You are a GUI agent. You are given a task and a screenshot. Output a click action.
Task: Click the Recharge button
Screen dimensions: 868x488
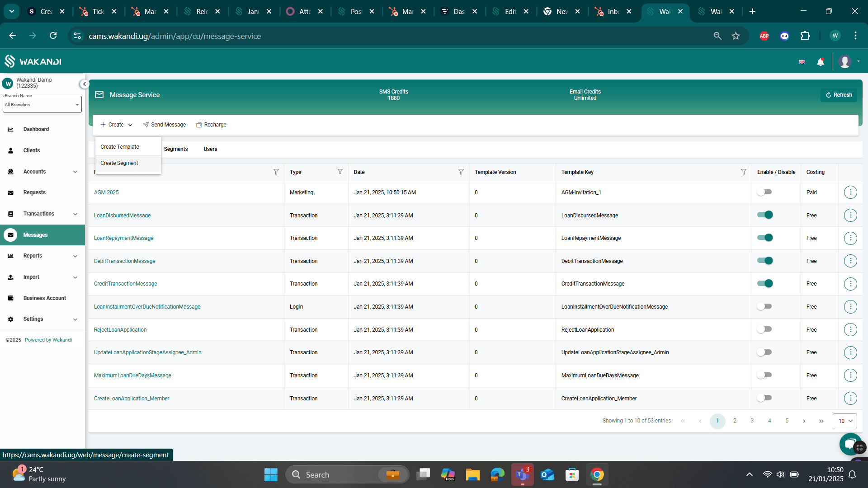[211, 125]
